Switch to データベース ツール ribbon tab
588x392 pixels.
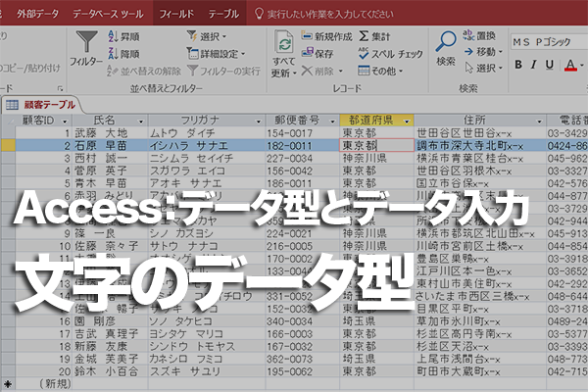[x=108, y=14]
